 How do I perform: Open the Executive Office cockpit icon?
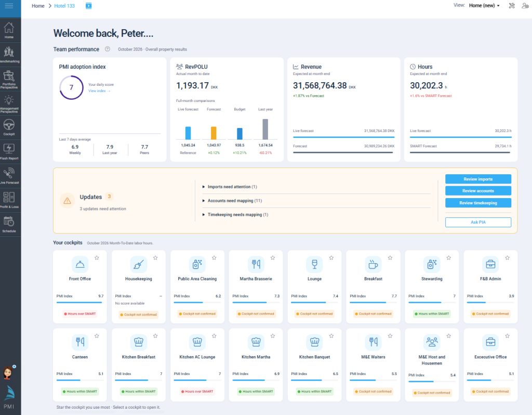point(490,342)
